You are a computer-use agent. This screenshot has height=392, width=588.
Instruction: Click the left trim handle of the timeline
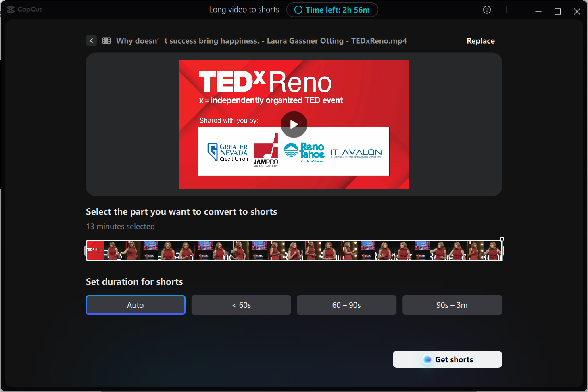click(x=86, y=250)
